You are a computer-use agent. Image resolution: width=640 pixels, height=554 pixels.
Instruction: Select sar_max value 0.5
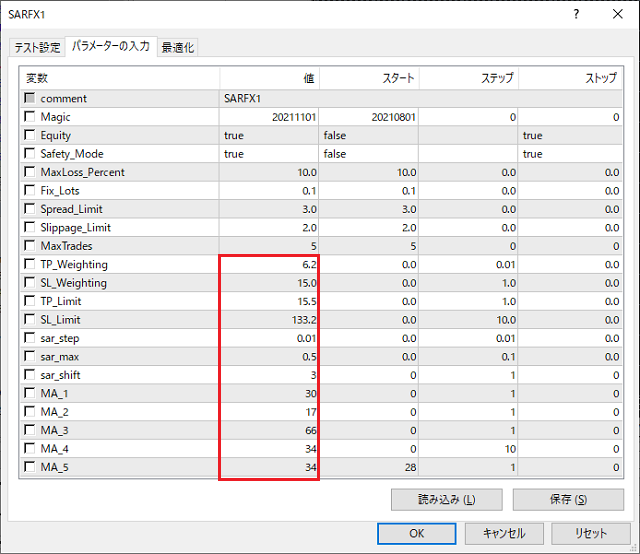click(269, 356)
